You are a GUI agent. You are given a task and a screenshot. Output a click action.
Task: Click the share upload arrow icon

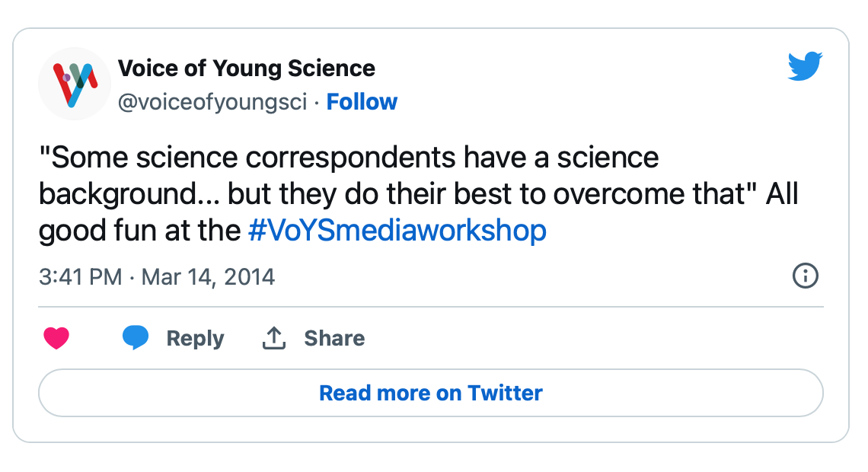[274, 337]
